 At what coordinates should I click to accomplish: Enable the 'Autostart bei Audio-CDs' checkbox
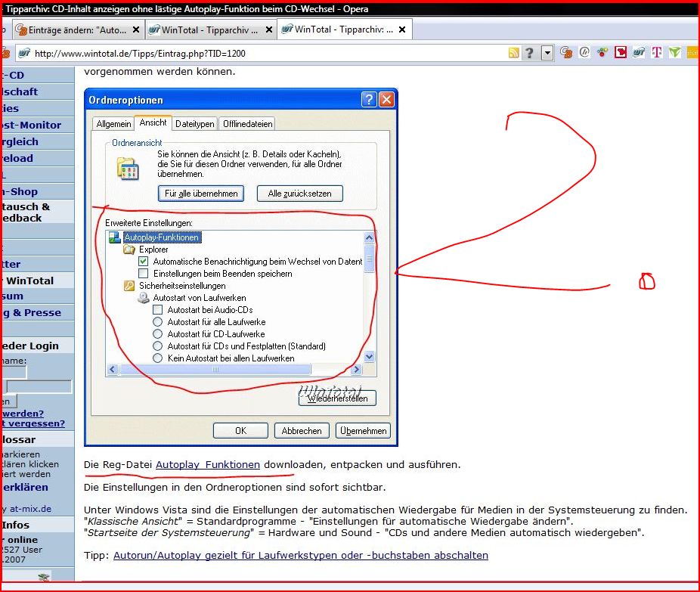[x=157, y=309]
